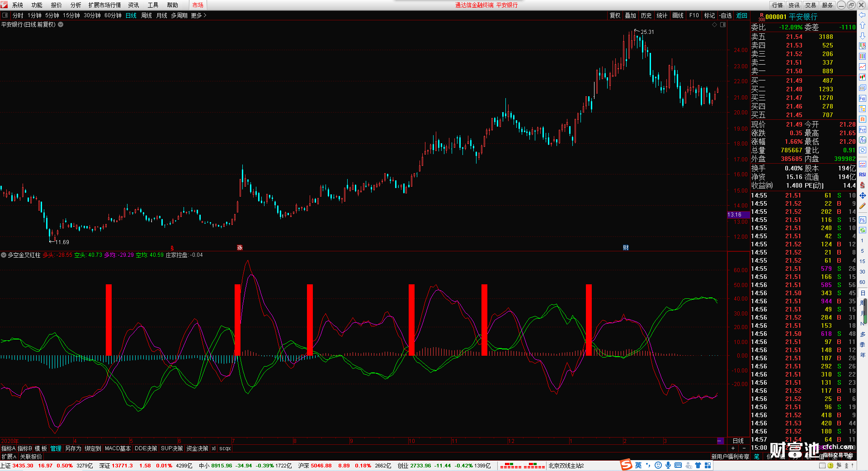Switch to 30分钟 period
The image size is (868, 471).
point(92,15)
